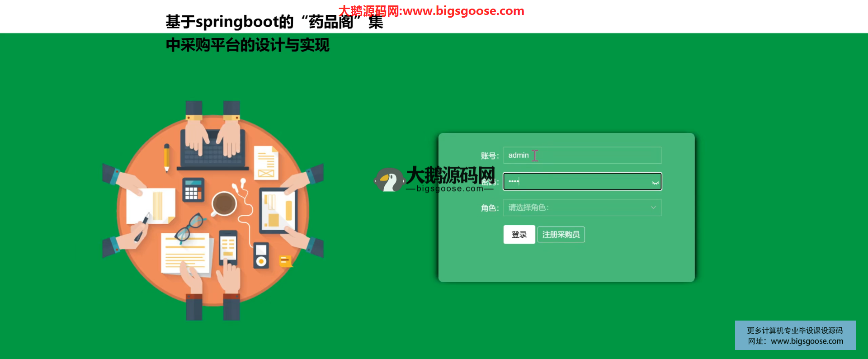The height and width of the screenshot is (359, 868).
Task: Expand the role selector chevron arrow
Action: [653, 208]
